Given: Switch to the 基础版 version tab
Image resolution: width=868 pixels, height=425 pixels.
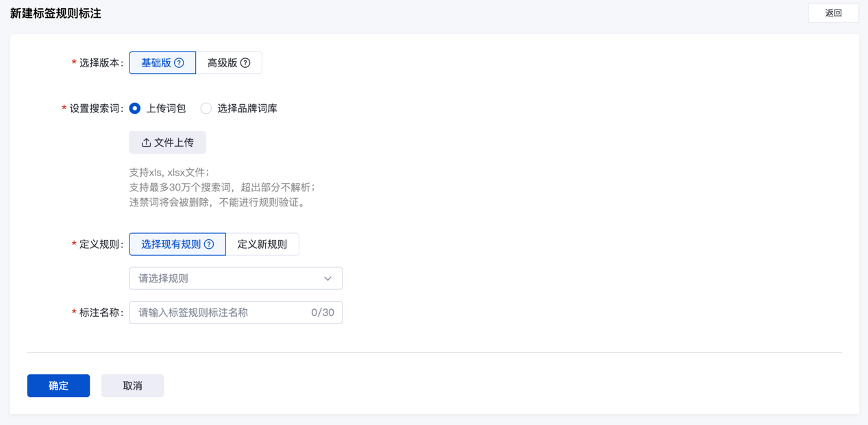Looking at the screenshot, I should [x=156, y=63].
